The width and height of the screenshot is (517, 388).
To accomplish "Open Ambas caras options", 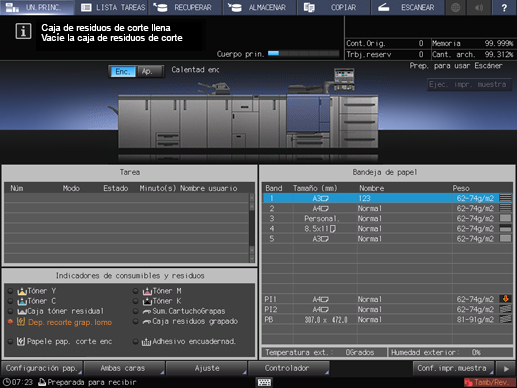I will [124, 368].
